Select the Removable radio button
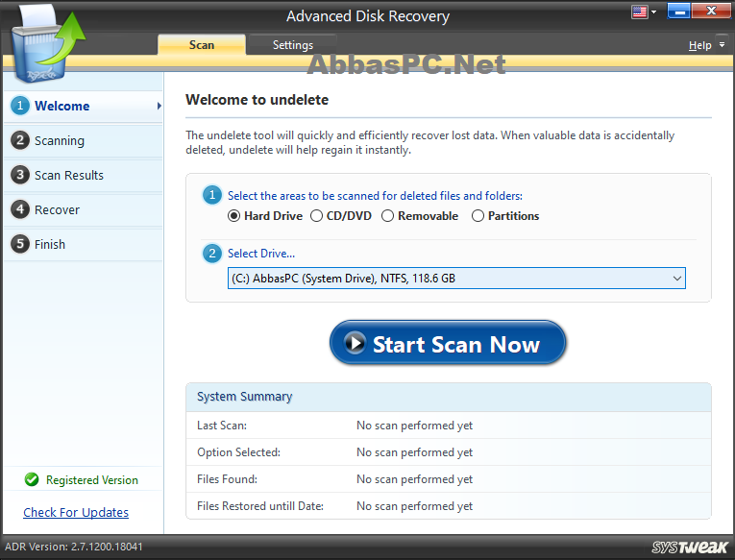735x560 pixels. (x=387, y=216)
